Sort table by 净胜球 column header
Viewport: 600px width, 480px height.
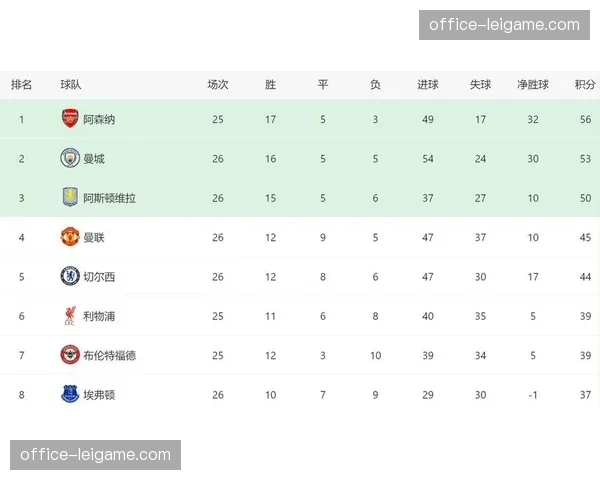(x=533, y=84)
